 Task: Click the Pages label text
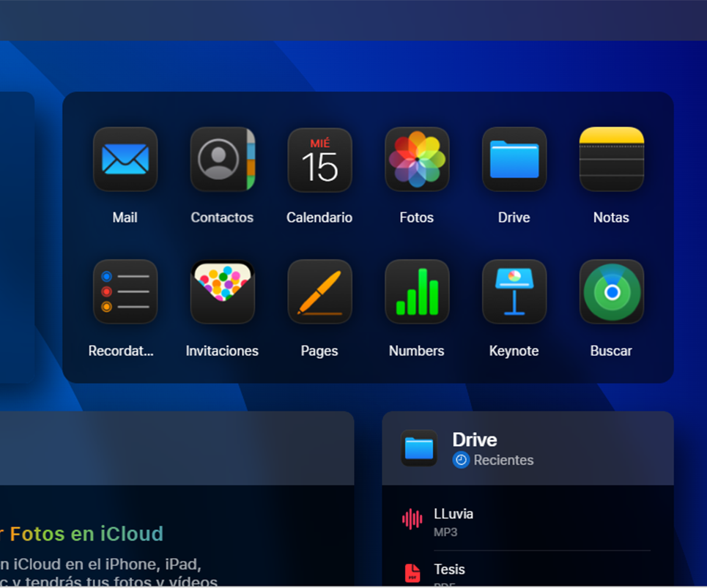[319, 351]
